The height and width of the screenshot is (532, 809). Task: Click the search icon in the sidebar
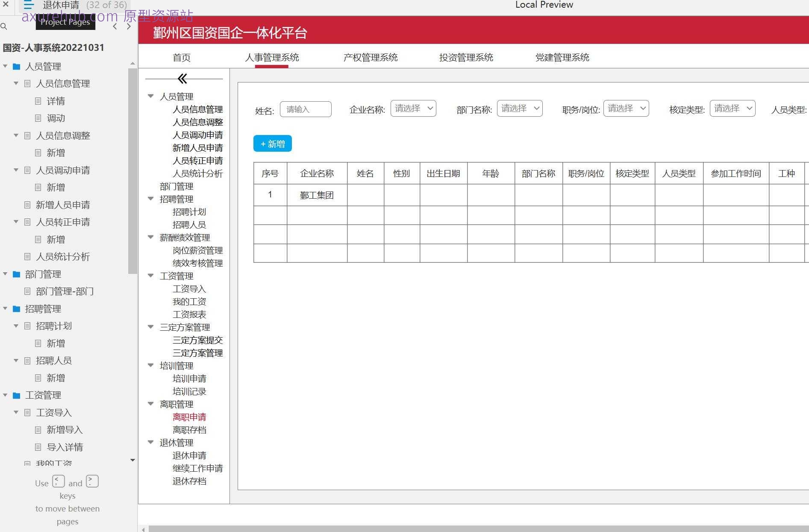point(4,26)
